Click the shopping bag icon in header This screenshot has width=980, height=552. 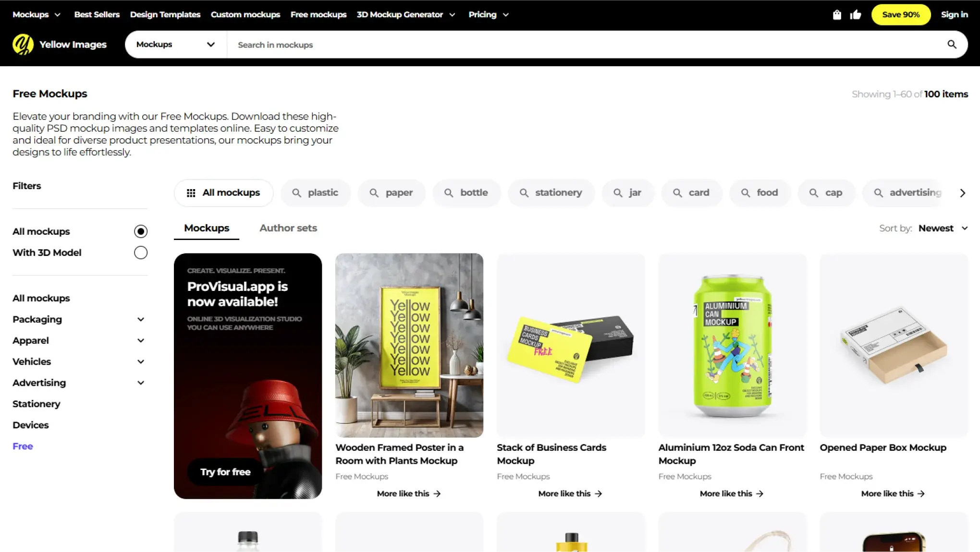click(837, 15)
